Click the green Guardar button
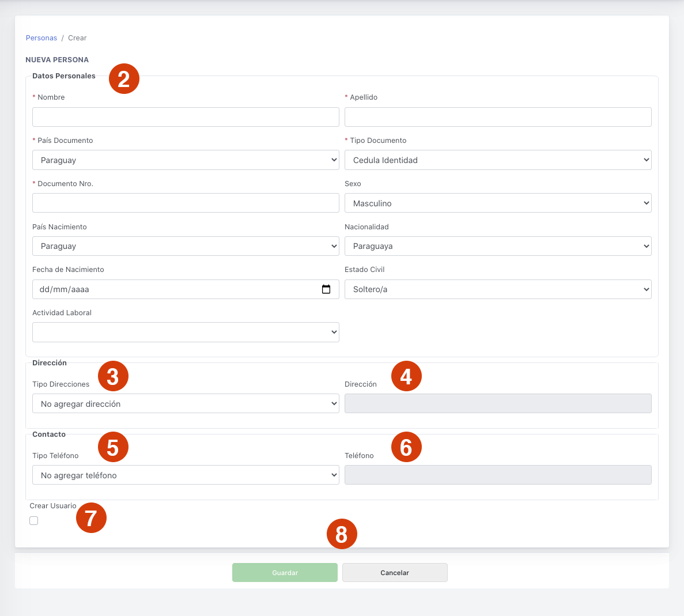 click(285, 573)
